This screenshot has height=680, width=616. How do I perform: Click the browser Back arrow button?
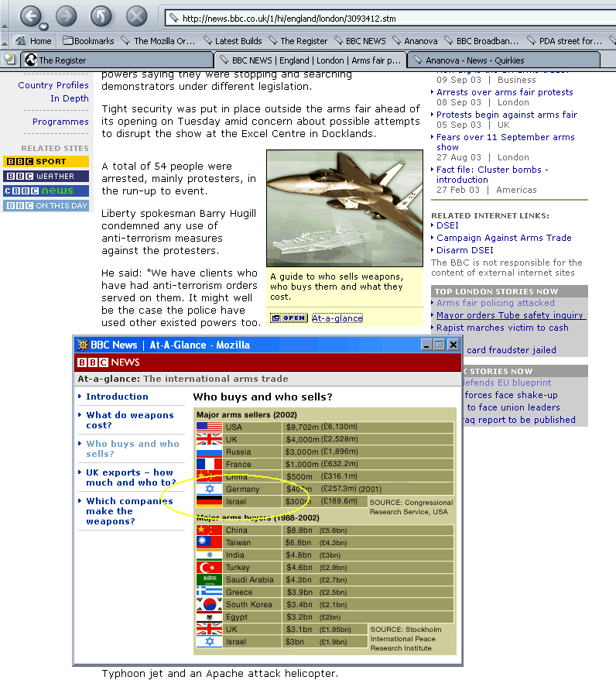coord(30,16)
